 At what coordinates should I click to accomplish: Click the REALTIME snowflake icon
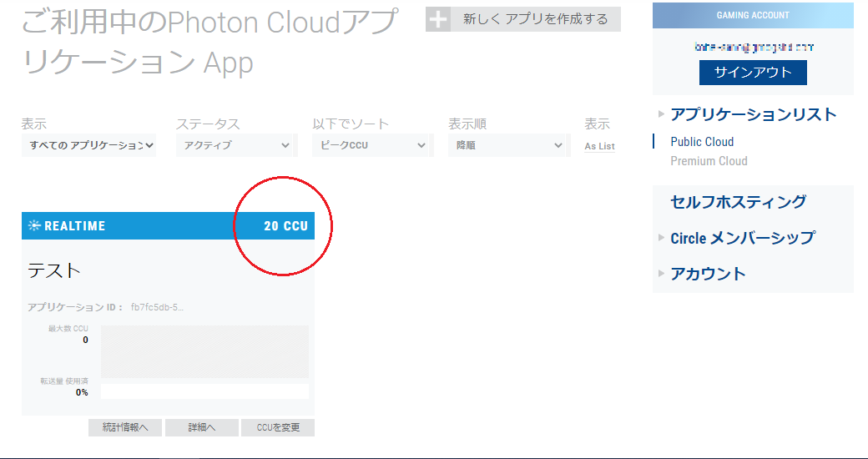click(34, 225)
